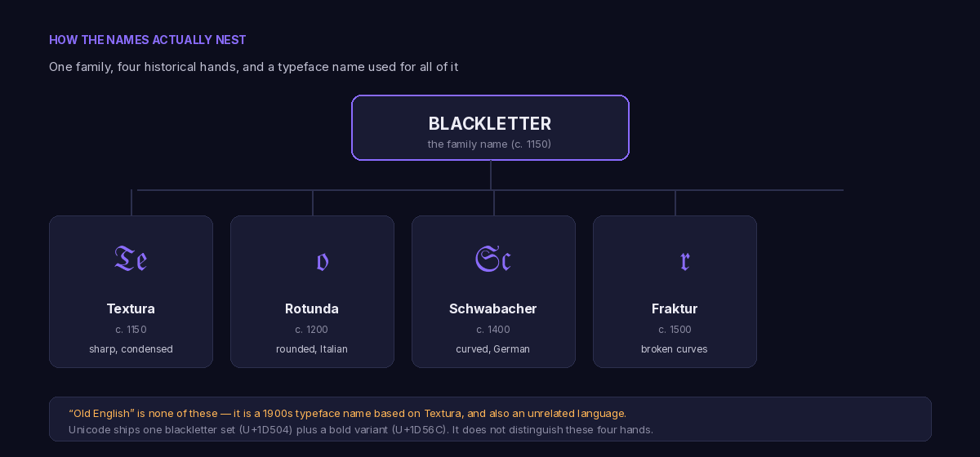Click the Unicode blackletter set note line

pyautogui.click(x=361, y=429)
